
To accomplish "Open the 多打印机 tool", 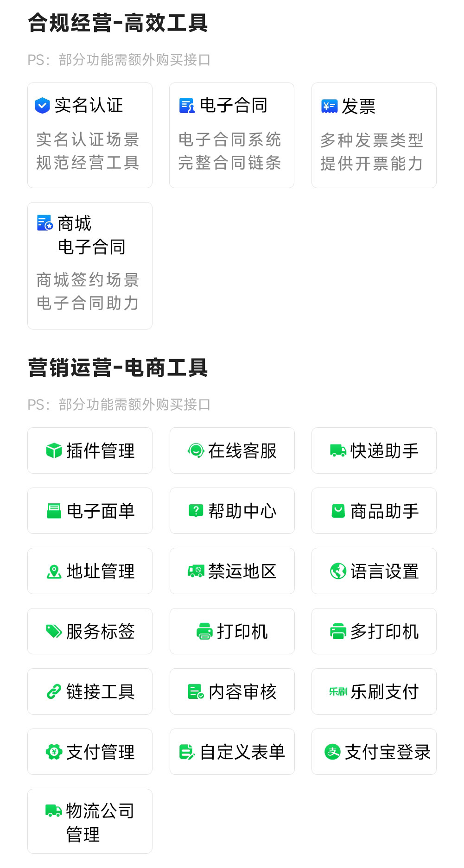I will click(374, 631).
